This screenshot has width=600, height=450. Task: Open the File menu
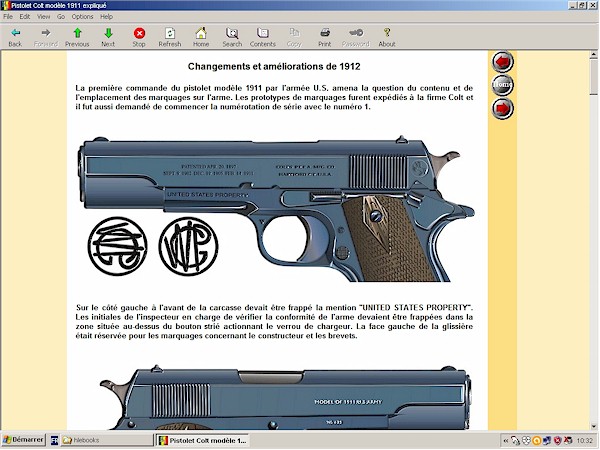pyautogui.click(x=8, y=16)
